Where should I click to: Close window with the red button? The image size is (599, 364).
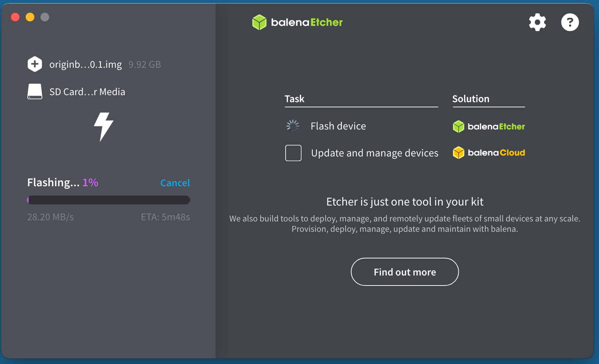(x=15, y=17)
